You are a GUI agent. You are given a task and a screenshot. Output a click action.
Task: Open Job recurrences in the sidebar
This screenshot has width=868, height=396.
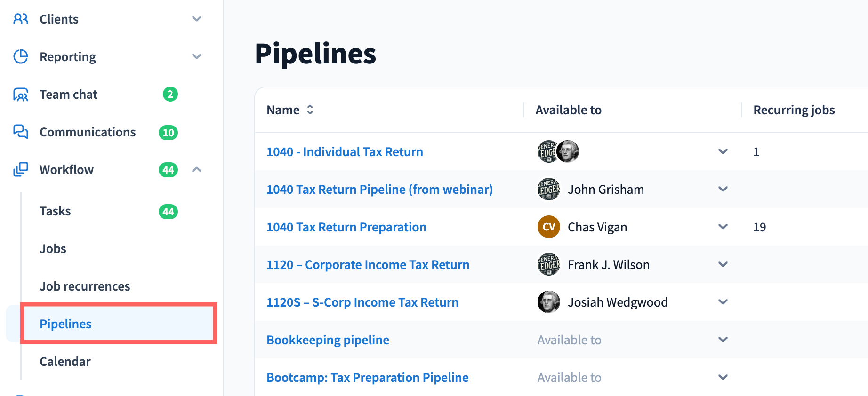pos(85,286)
